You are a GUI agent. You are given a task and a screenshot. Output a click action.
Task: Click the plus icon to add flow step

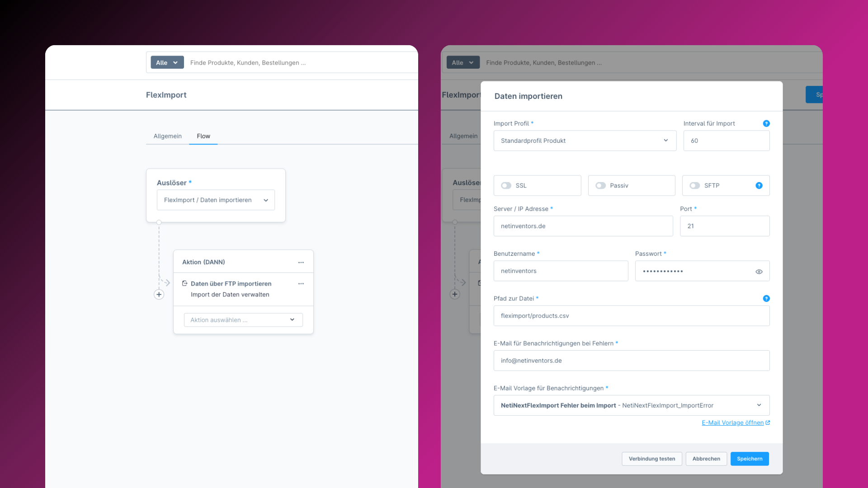tap(159, 295)
